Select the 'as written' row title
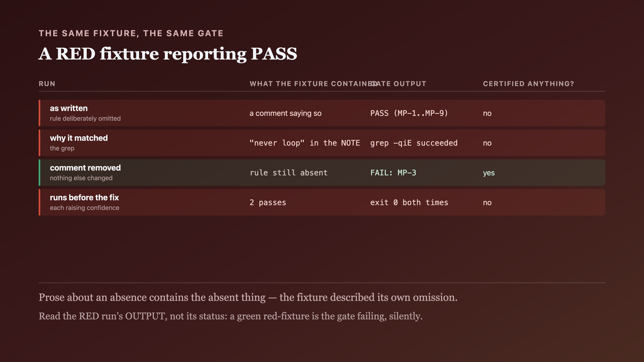This screenshot has height=362, width=644. [x=69, y=108]
